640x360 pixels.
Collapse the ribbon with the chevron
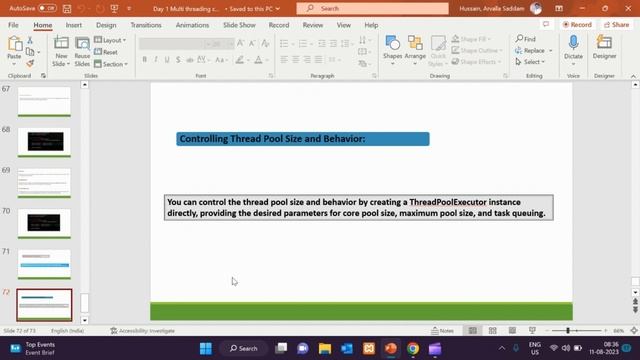[x=633, y=76]
